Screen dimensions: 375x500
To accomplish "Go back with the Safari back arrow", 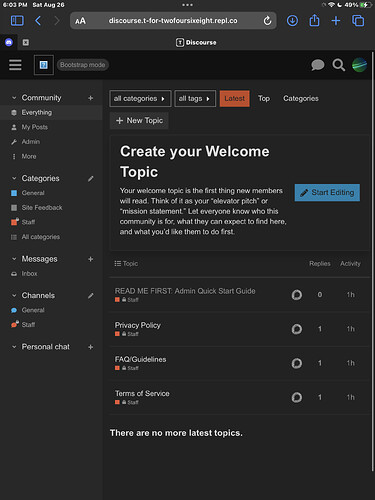I will (x=38, y=21).
